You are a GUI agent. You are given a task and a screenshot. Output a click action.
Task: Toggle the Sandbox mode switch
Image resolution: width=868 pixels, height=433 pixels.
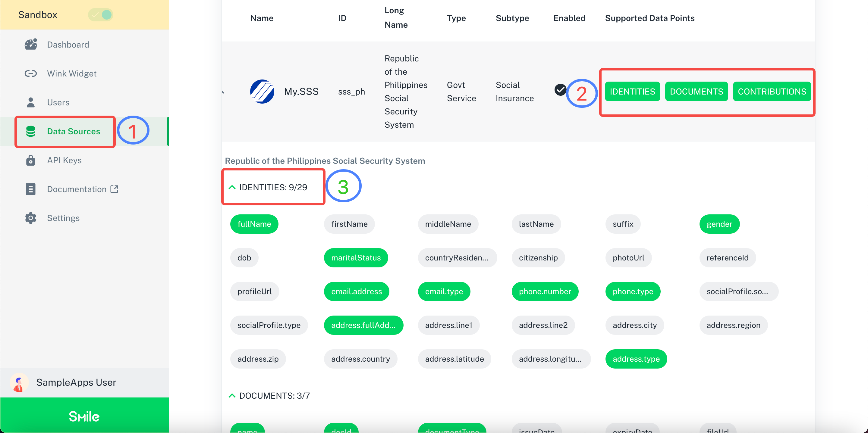pos(100,15)
